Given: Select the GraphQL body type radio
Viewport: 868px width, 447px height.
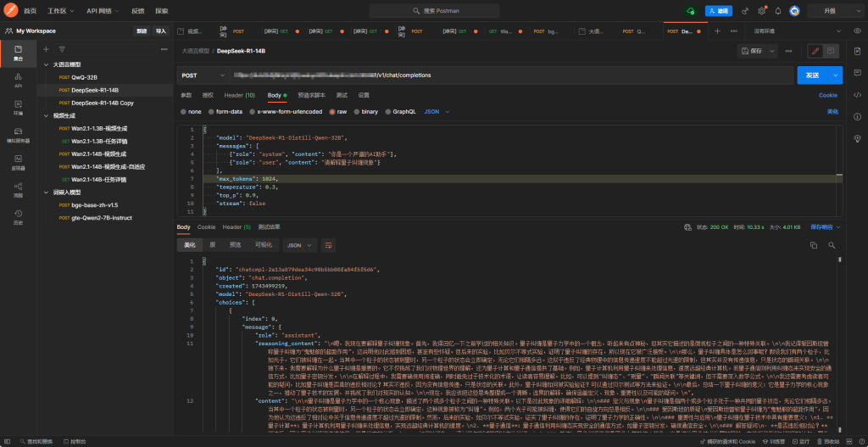Looking at the screenshot, I should pyautogui.click(x=388, y=111).
